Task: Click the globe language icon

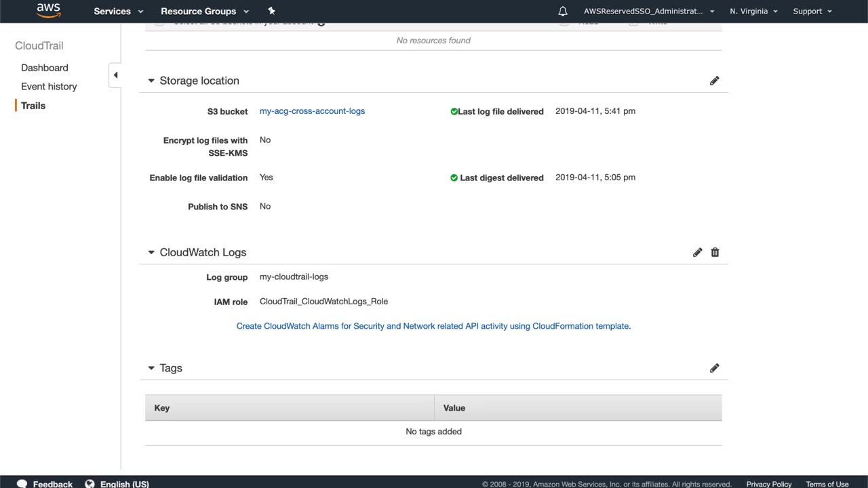Action: coord(90,484)
